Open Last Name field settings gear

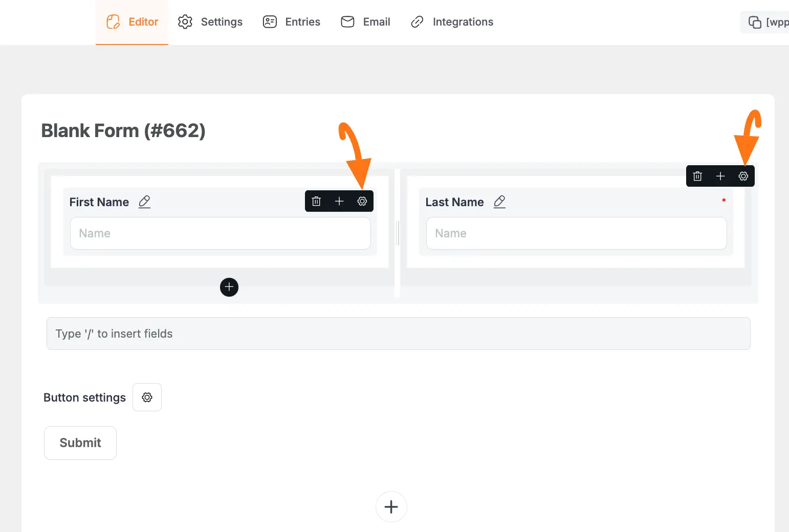(x=743, y=176)
